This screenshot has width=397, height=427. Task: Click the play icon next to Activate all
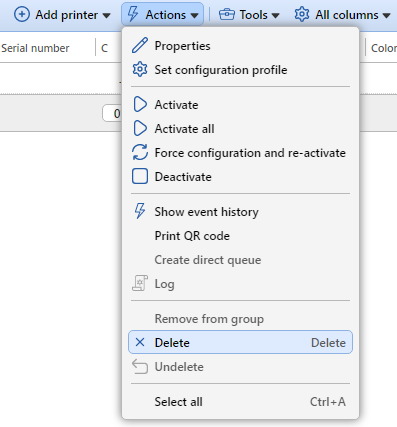click(x=140, y=128)
